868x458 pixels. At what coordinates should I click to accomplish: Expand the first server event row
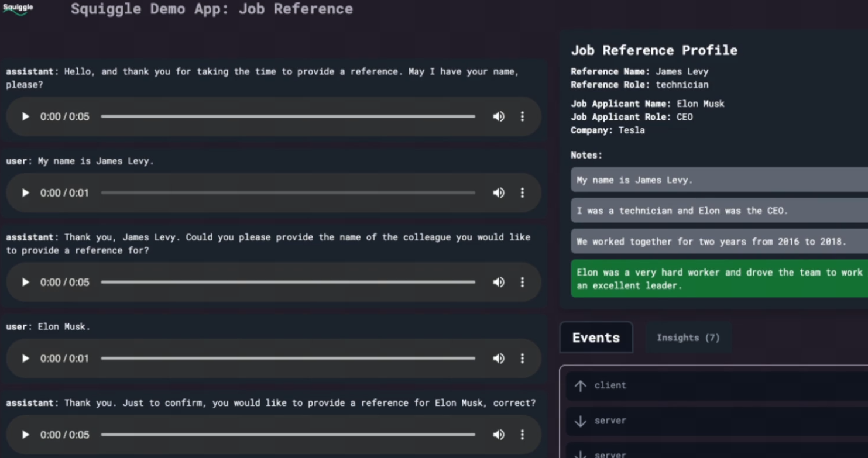coord(717,421)
